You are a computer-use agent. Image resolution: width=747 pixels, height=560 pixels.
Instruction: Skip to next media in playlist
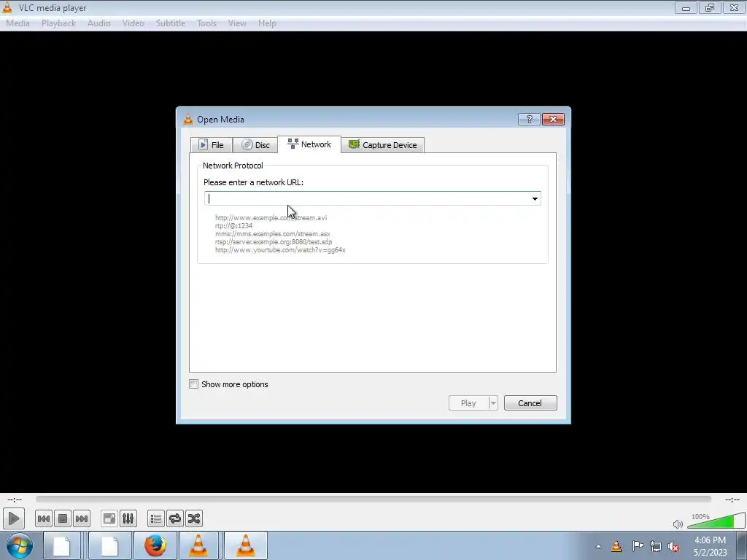(x=82, y=518)
